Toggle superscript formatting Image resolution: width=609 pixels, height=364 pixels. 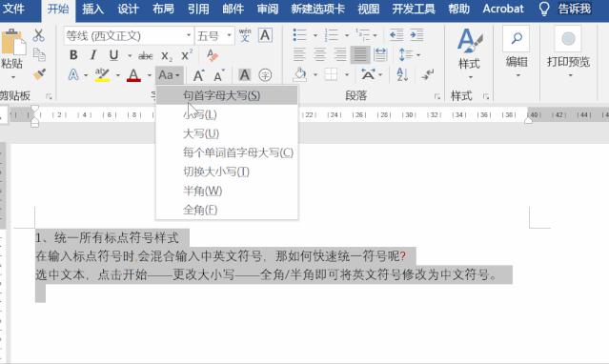pyautogui.click(x=187, y=55)
